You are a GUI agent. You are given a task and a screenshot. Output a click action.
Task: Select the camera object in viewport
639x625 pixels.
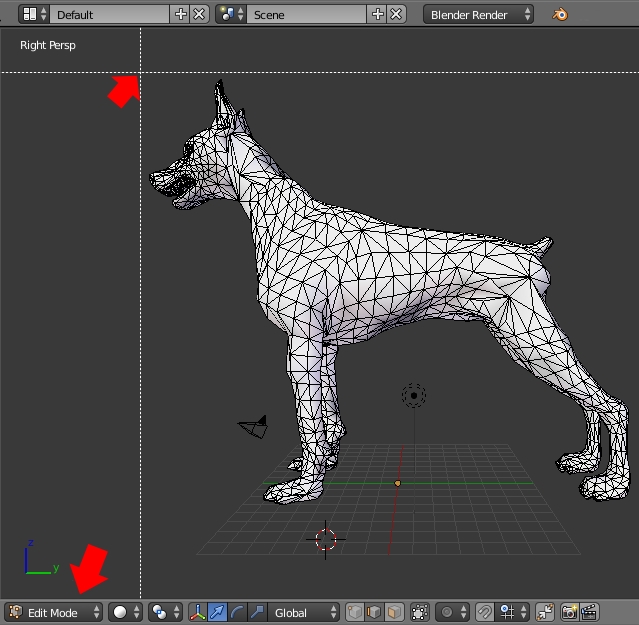pos(253,427)
